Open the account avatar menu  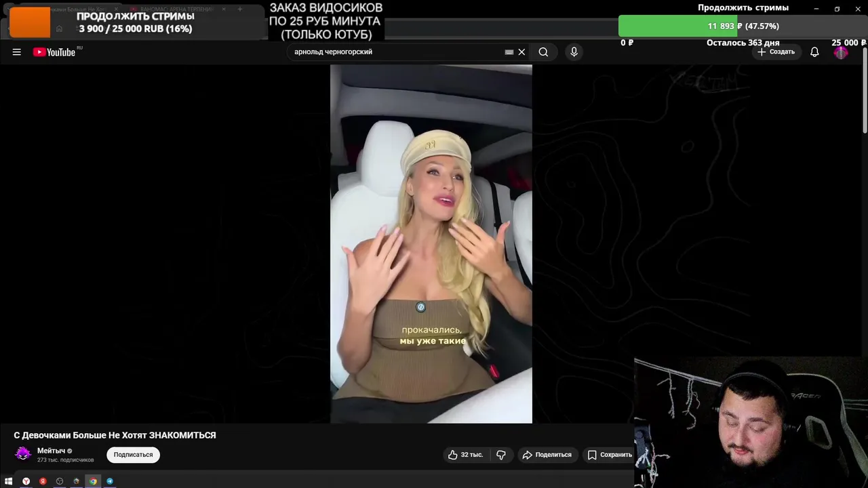pos(841,52)
